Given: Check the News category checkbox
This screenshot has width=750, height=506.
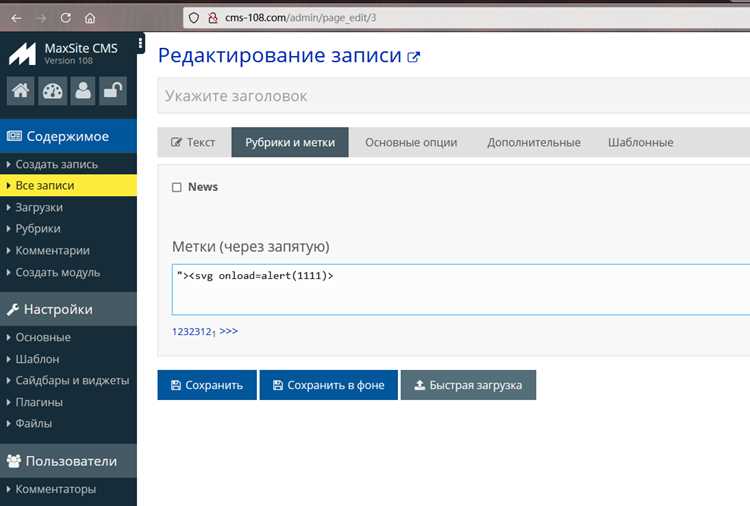Looking at the screenshot, I should click(176, 187).
